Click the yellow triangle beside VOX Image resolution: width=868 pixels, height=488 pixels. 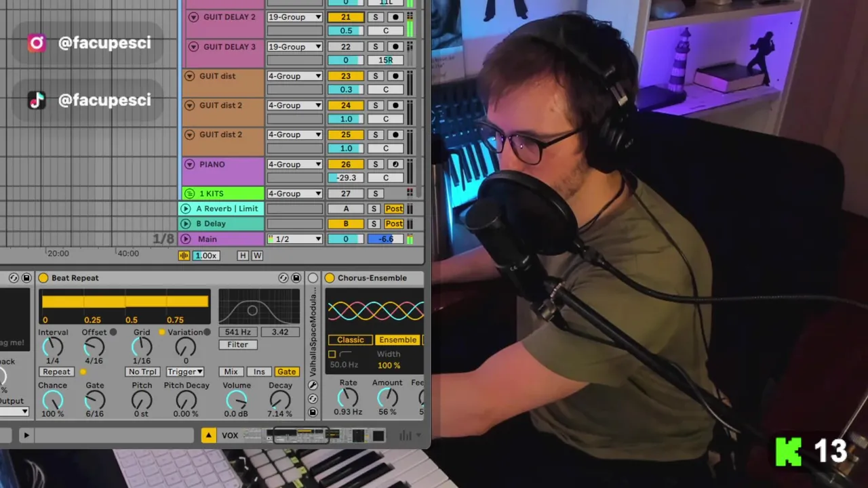click(x=209, y=435)
